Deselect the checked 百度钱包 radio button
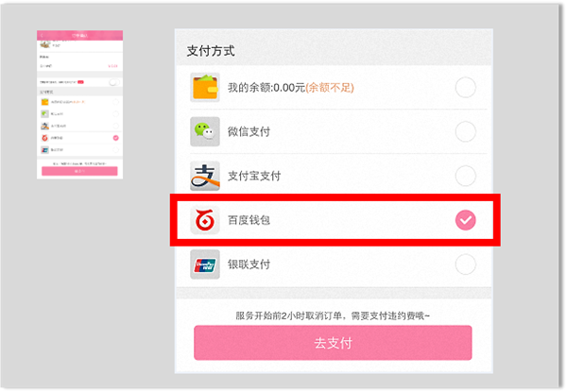 [x=465, y=220]
